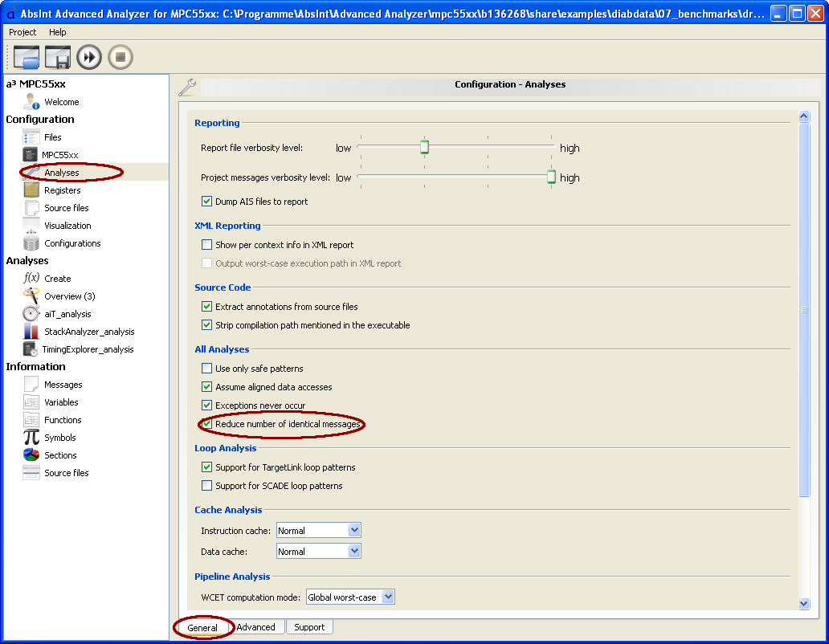Click the Registers grid icon
Screen dimensions: 829x644
[31, 190]
